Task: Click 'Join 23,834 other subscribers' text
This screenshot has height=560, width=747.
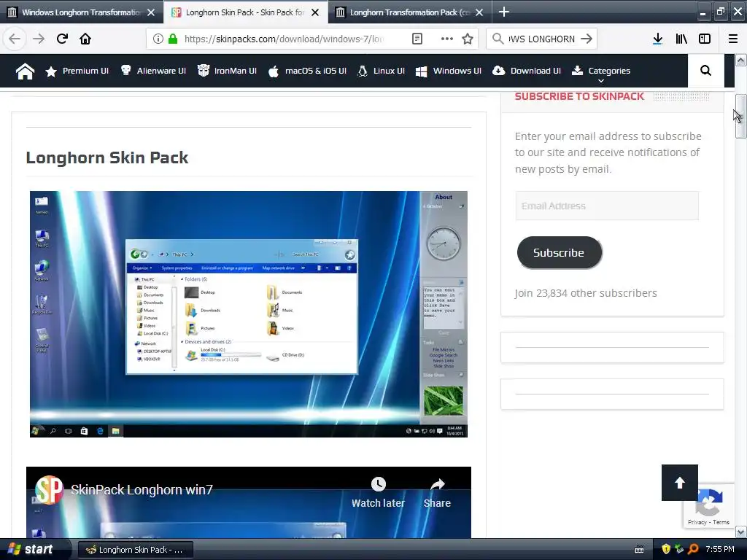Action: [x=586, y=293]
